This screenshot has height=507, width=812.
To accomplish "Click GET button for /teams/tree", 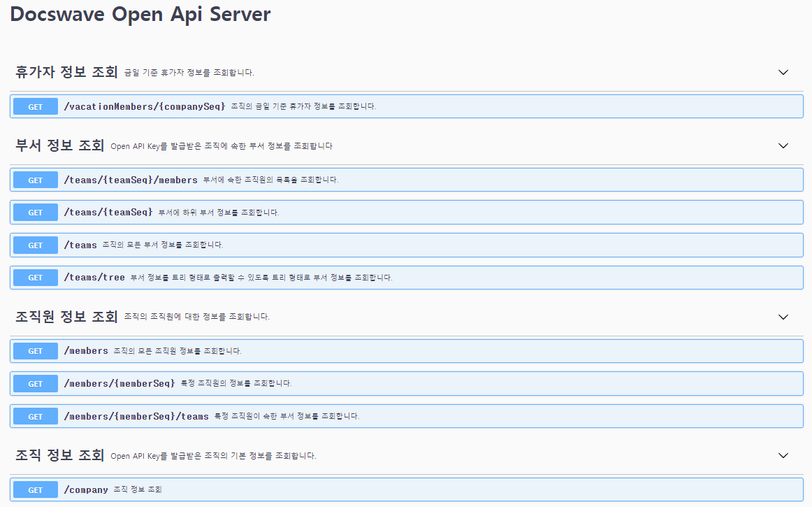I will click(x=36, y=278).
